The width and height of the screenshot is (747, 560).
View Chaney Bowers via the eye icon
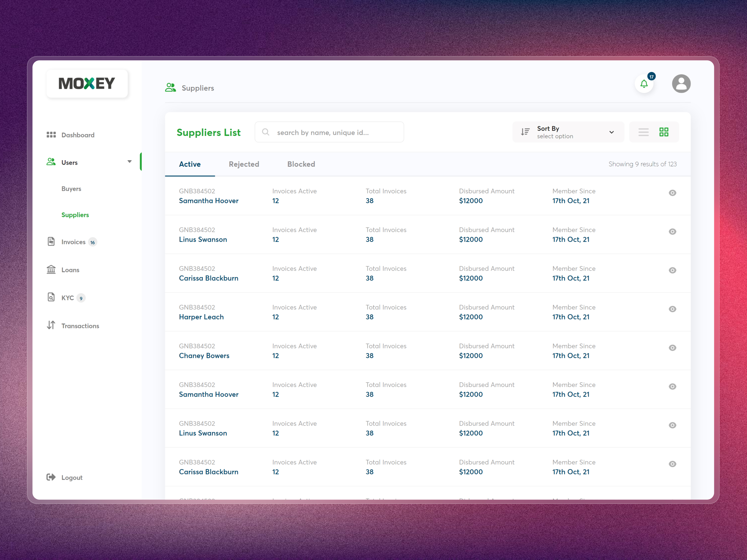672,348
